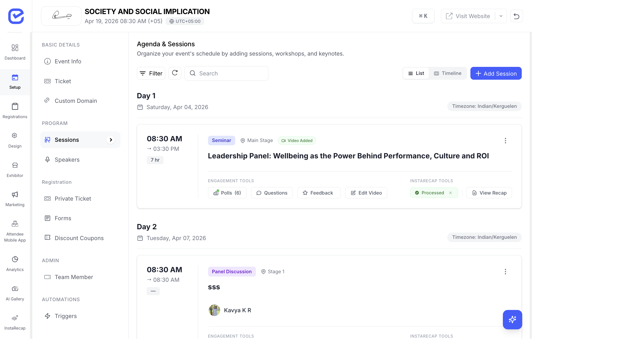644x362 pixels.
Task: Open the Leadership Panel session title
Action: point(348,156)
